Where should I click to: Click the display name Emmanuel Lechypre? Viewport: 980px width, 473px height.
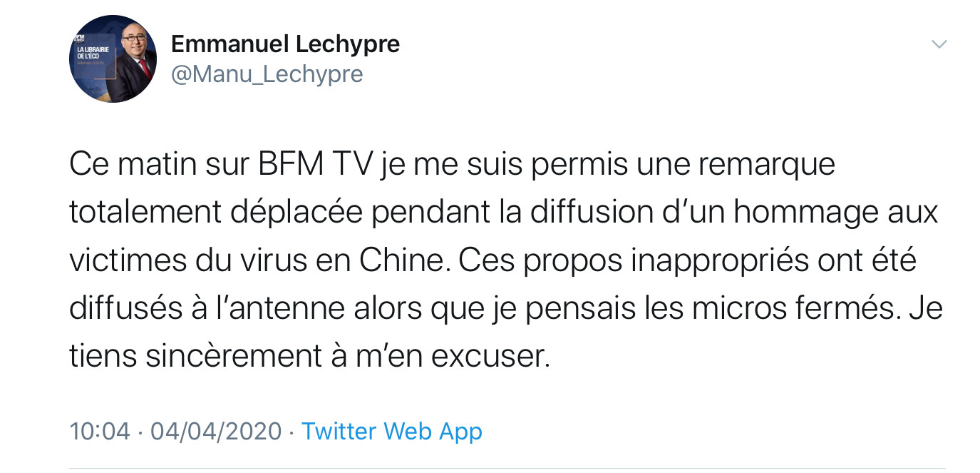(285, 44)
